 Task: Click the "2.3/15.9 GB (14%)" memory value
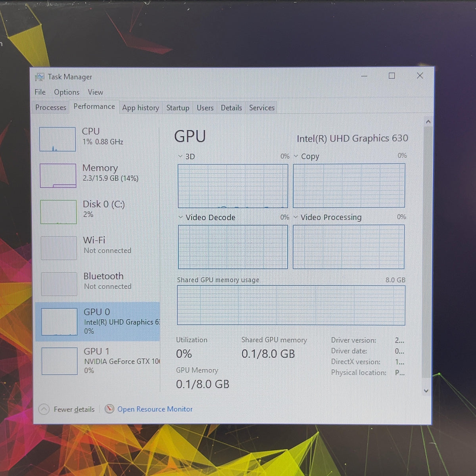click(111, 178)
